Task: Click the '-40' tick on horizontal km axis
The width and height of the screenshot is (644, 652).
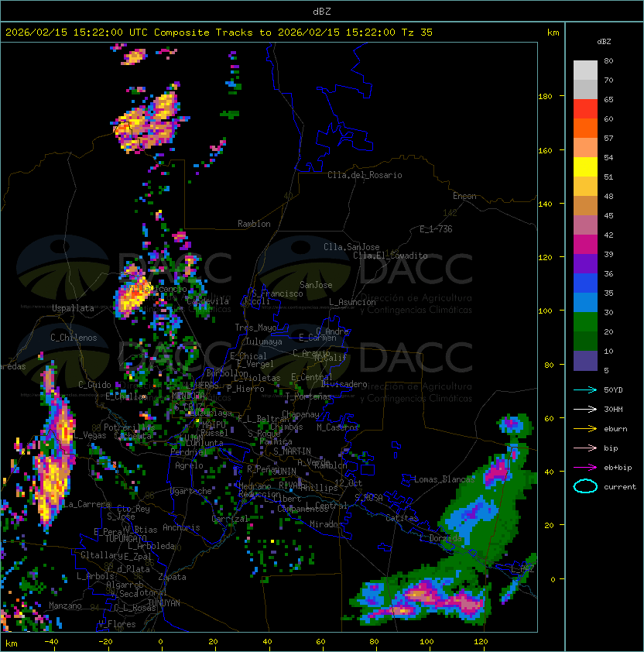Action: point(51,642)
